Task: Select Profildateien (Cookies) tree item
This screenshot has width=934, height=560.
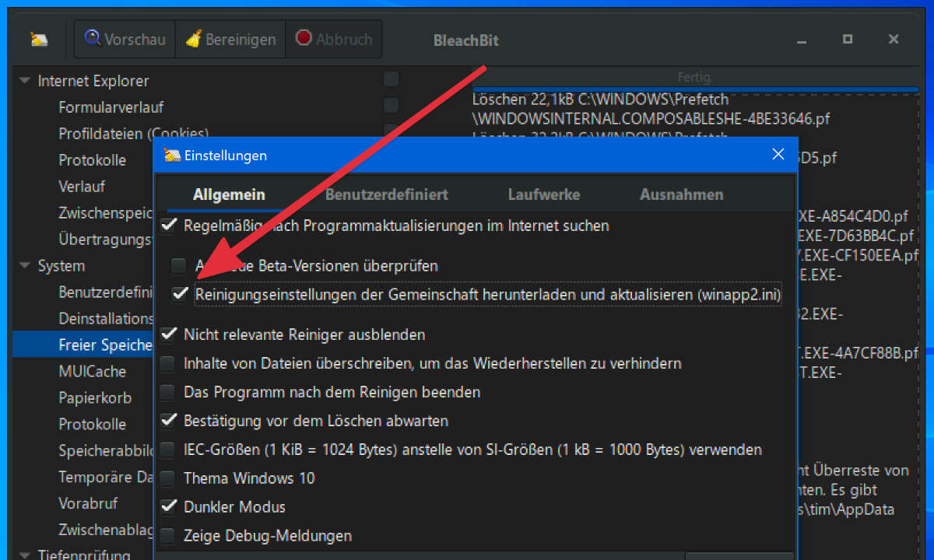Action: point(134,134)
